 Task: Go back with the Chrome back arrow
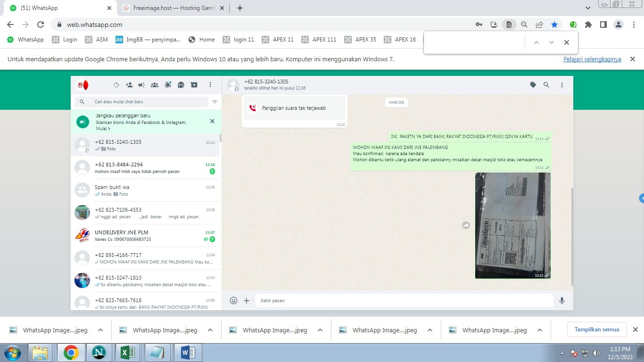(x=10, y=25)
